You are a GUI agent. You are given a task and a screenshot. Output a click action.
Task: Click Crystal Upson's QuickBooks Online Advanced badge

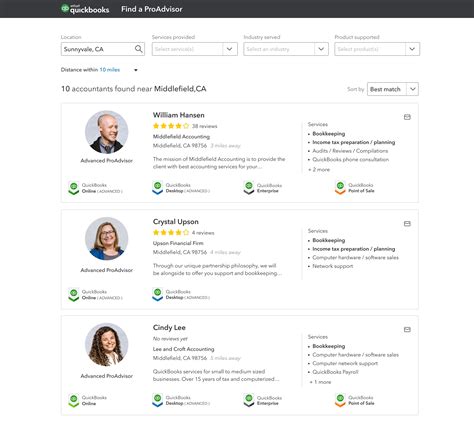click(95, 295)
